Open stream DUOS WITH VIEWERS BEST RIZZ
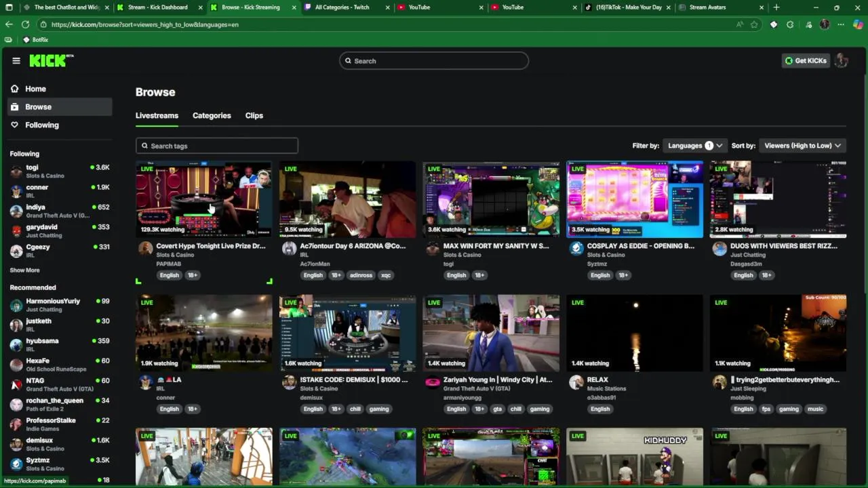 click(784, 246)
